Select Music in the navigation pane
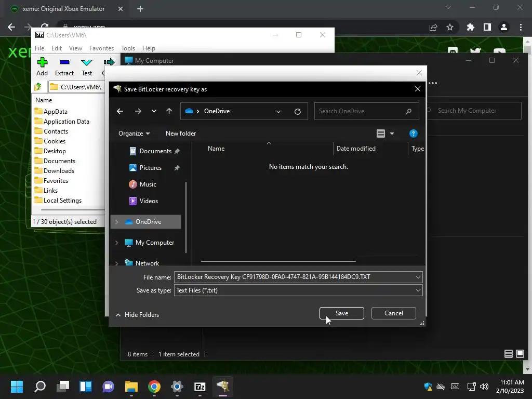 pyautogui.click(x=148, y=184)
